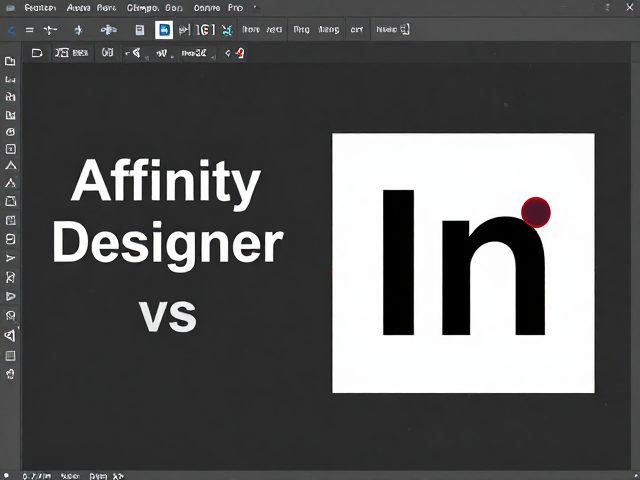640x480 pixels.
Task: Click the red circle on the In logo
Action: pyautogui.click(x=536, y=212)
